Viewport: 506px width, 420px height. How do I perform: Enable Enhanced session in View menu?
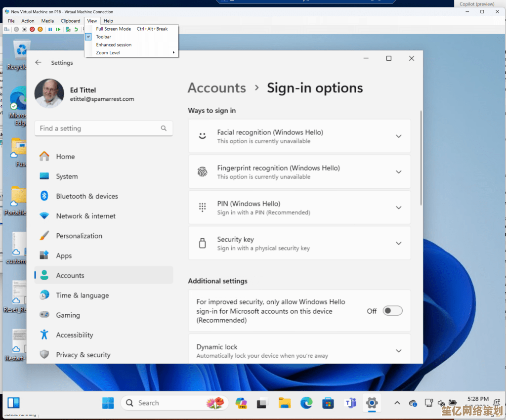click(x=114, y=44)
